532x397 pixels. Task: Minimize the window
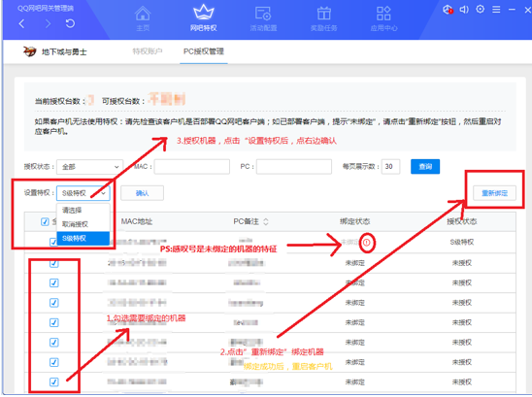(512, 10)
